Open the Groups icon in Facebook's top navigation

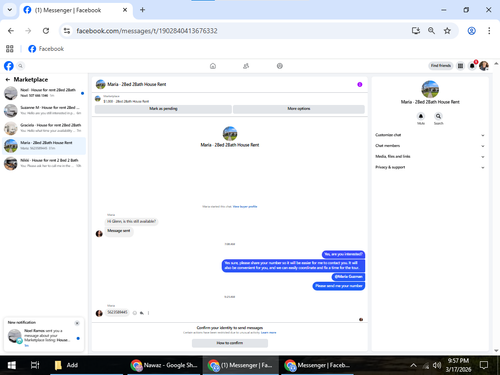coord(280,66)
